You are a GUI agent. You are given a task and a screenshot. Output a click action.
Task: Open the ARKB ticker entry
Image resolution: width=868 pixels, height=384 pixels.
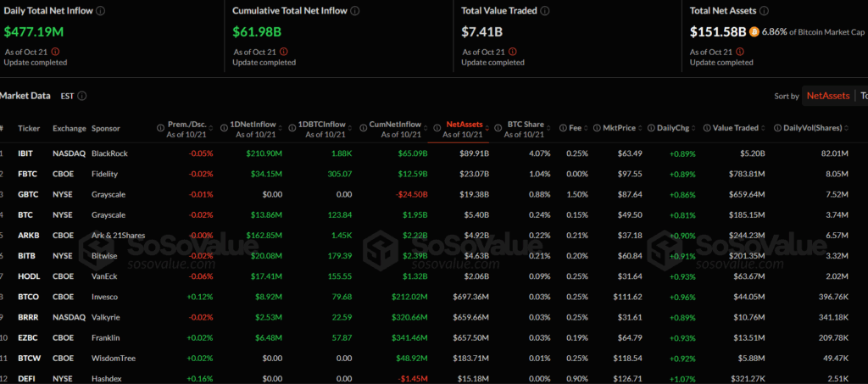pyautogui.click(x=31, y=236)
